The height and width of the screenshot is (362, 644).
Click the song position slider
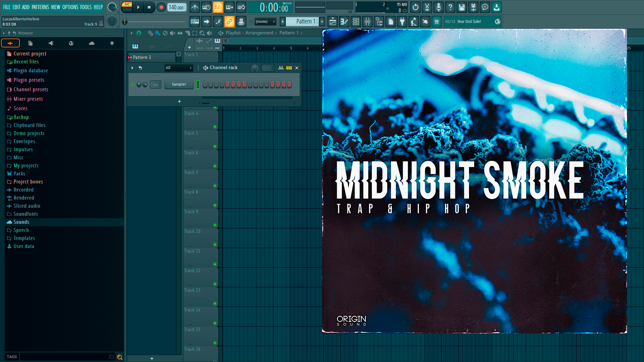tap(154, 22)
